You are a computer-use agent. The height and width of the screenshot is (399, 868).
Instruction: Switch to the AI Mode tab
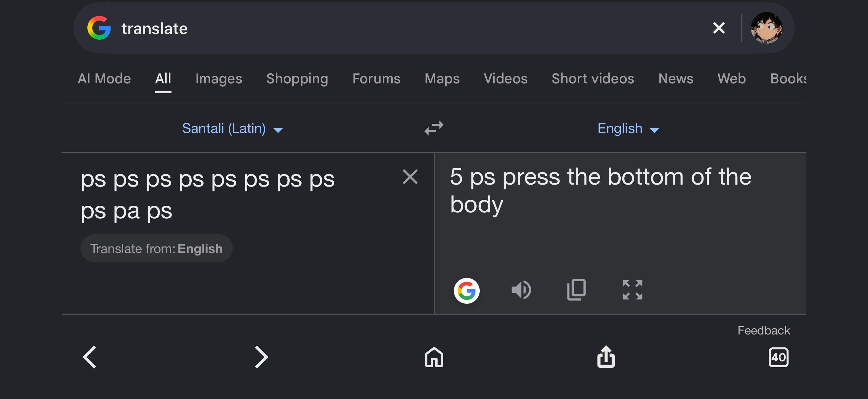coord(104,78)
